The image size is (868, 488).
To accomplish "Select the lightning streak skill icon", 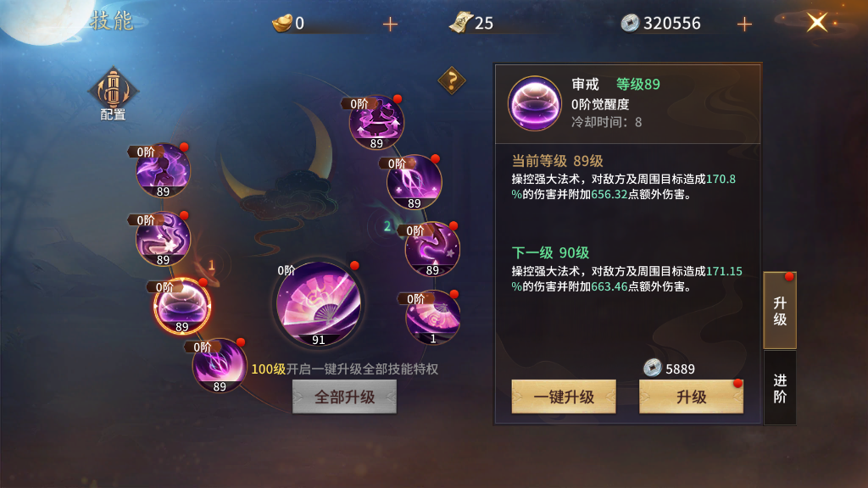I will pyautogui.click(x=414, y=182).
